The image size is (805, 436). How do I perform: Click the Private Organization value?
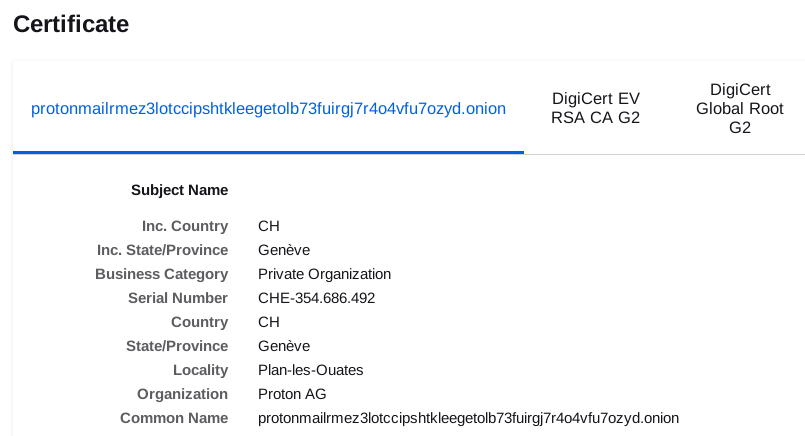tap(324, 274)
